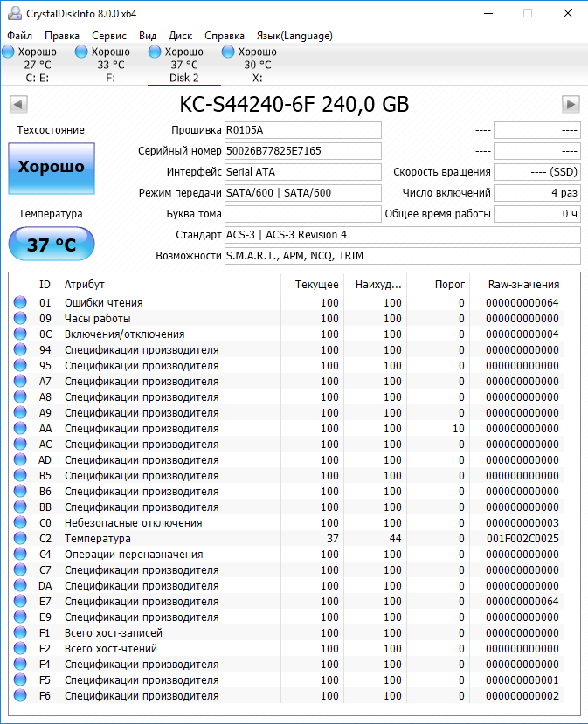
Task: Select the F: disk tab
Action: pos(111,65)
